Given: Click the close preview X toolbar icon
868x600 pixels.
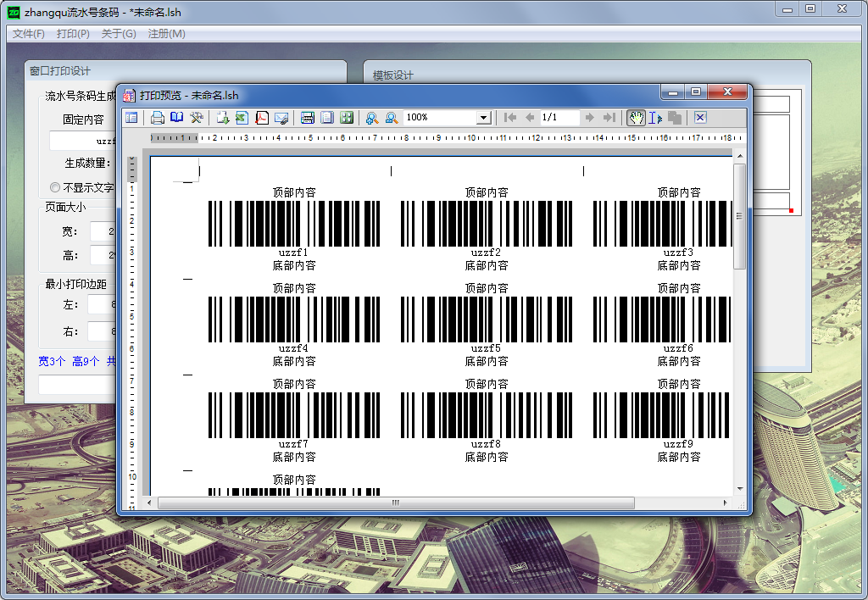Looking at the screenshot, I should (x=700, y=117).
